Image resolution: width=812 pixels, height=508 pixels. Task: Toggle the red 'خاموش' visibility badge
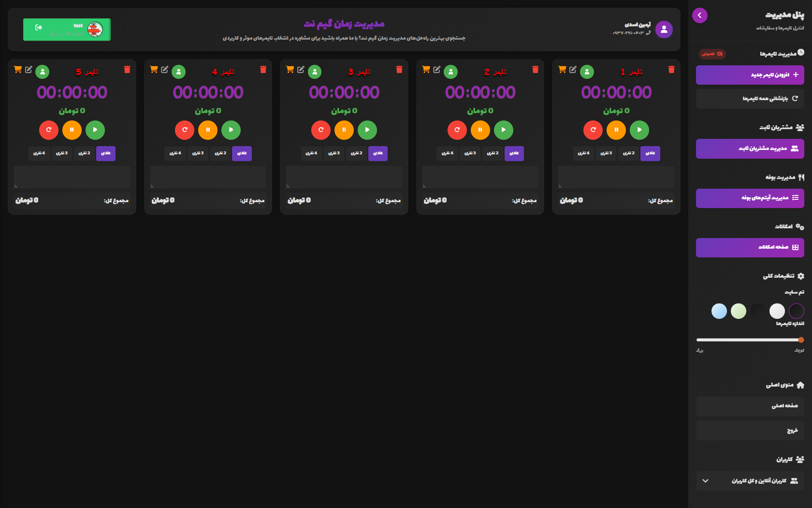[x=712, y=54]
